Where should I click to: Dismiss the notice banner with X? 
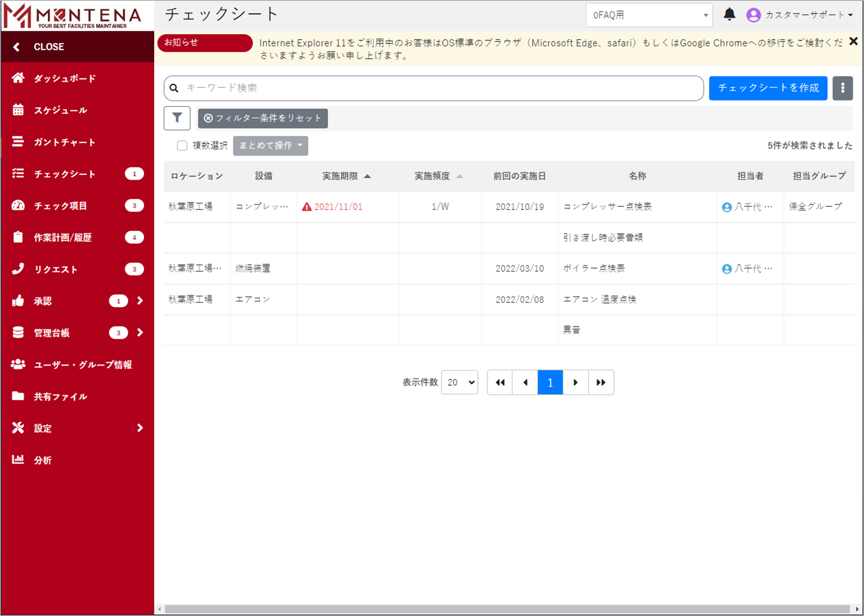[853, 42]
